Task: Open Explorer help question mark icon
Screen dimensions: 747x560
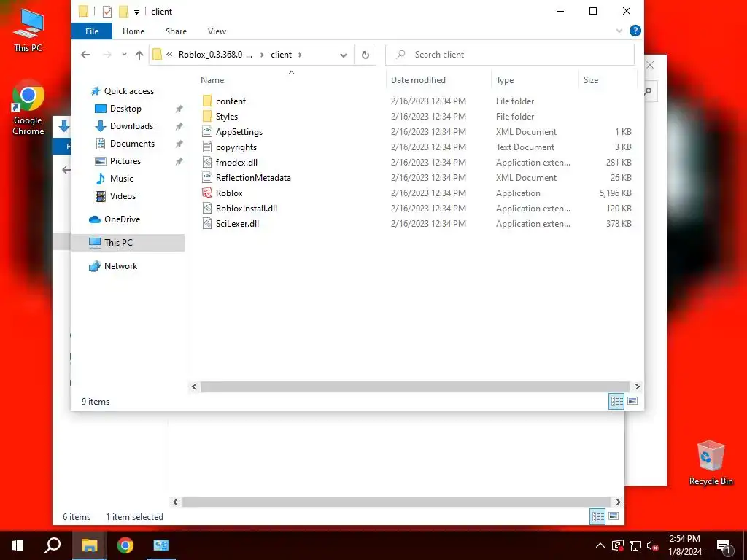Action: (635, 31)
